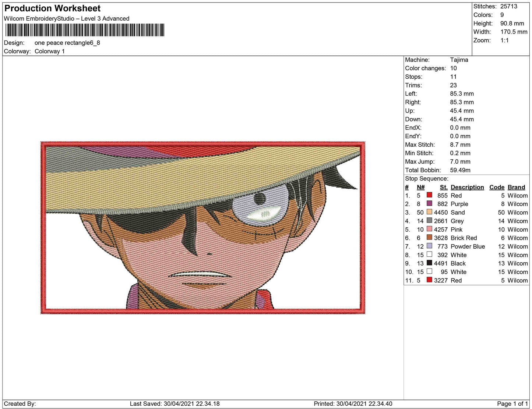Screen dimensions: 532x409
Task: Click the stitch count 4491
Action: 441,263
